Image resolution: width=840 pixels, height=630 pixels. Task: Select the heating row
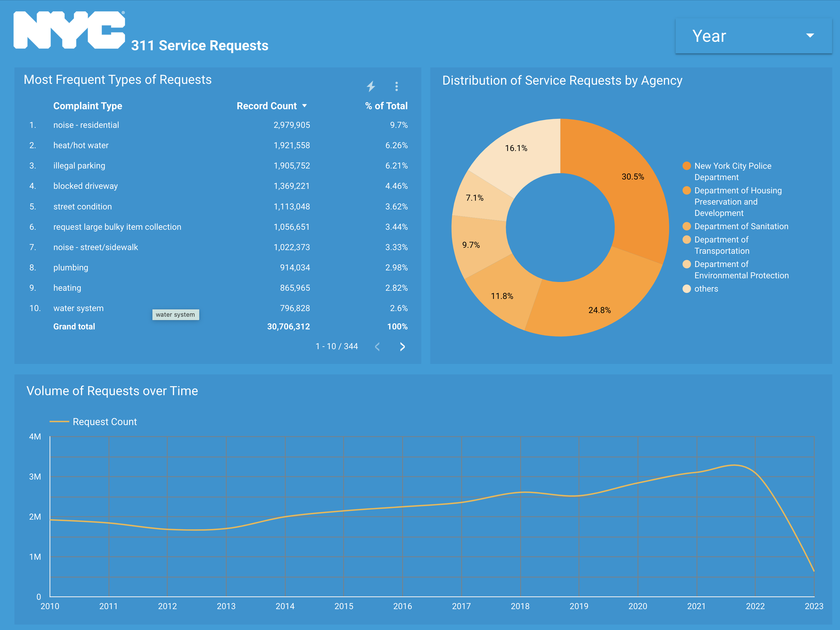point(218,288)
